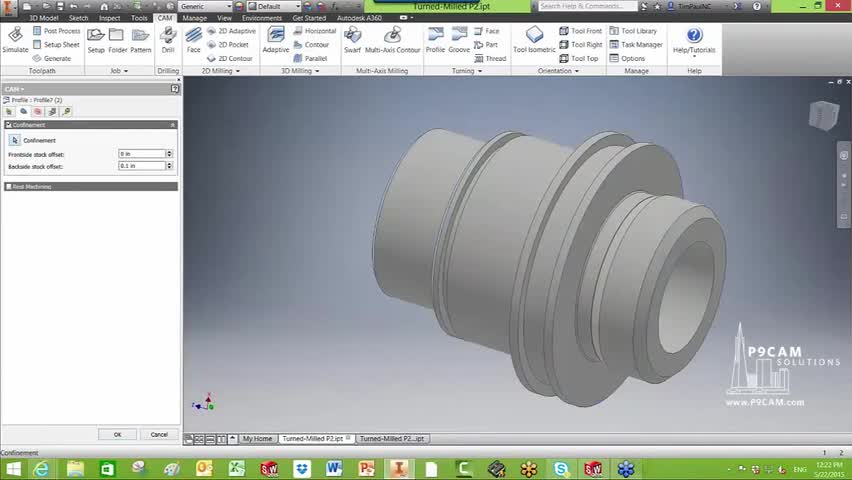
Task: Select turning Face operation
Action: 487,31
